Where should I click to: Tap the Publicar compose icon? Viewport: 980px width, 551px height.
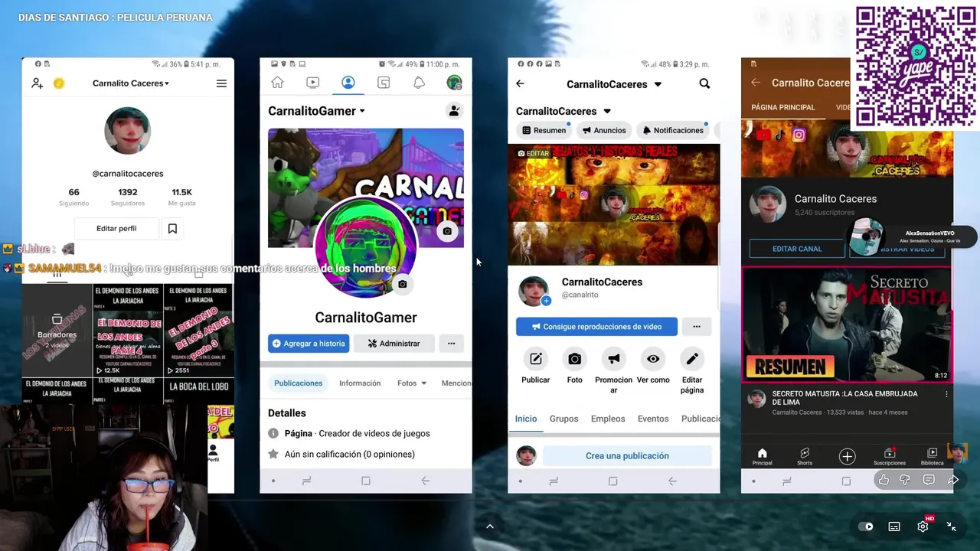tap(536, 359)
